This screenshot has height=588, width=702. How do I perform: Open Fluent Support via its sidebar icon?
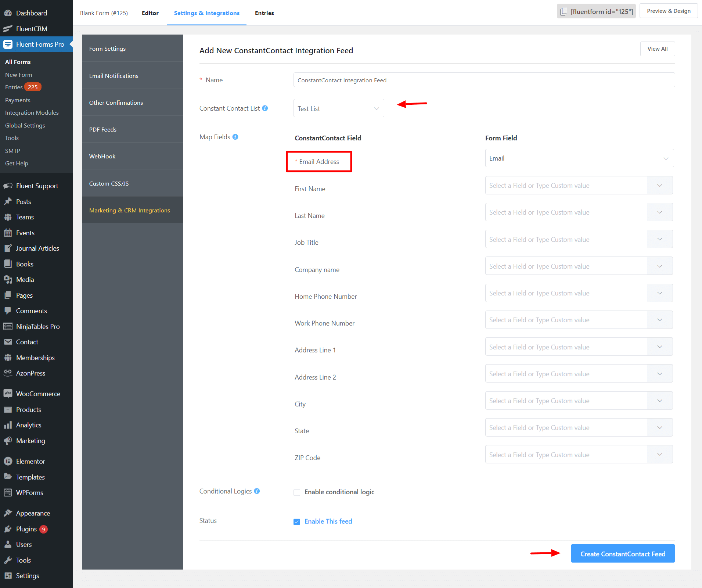tap(8, 186)
